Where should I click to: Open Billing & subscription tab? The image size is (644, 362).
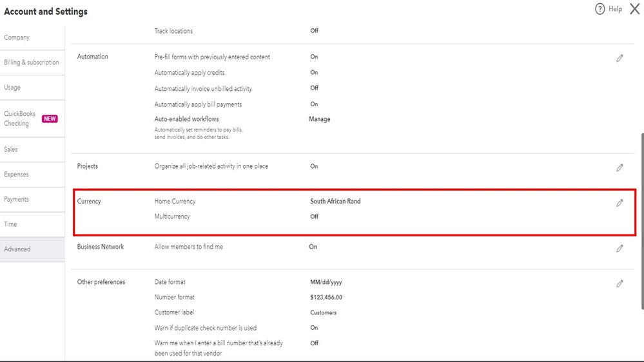(32, 62)
